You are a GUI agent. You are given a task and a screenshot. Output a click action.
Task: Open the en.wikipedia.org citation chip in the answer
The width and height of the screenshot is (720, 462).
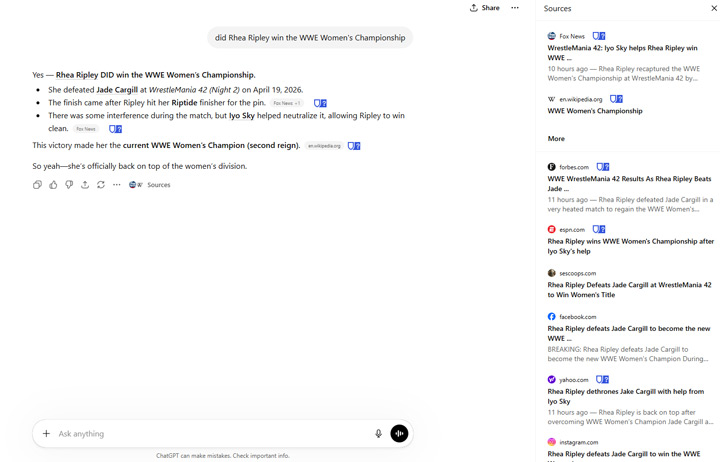[324, 146]
